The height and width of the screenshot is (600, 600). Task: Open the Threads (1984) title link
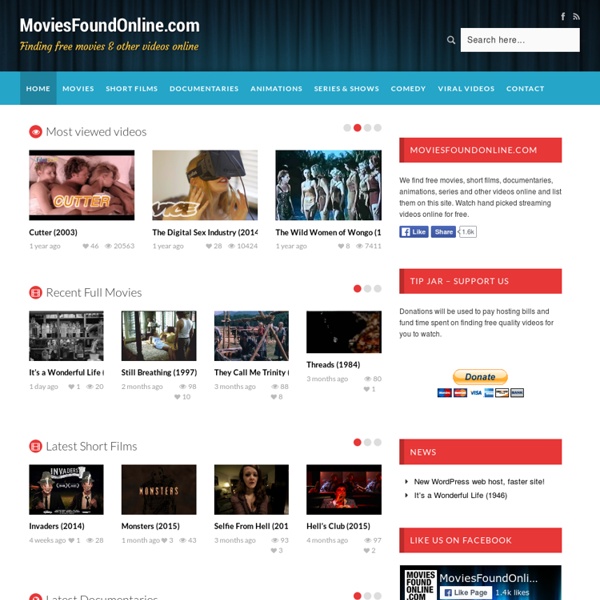click(333, 365)
